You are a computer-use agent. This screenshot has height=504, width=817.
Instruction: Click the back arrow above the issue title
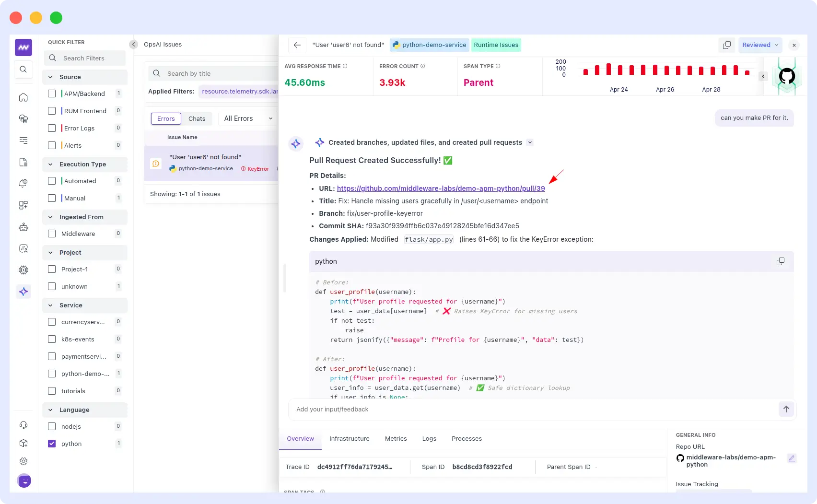tap(297, 45)
